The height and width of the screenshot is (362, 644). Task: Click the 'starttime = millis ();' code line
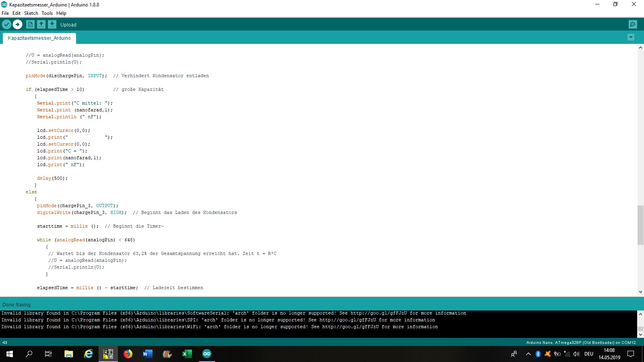point(68,226)
